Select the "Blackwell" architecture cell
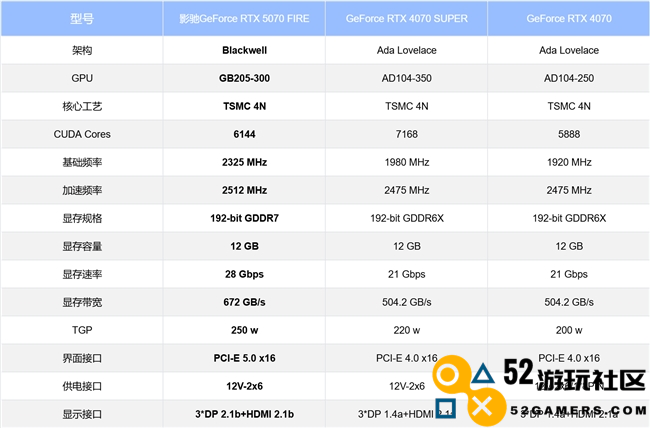The height and width of the screenshot is (428, 650). (x=244, y=50)
